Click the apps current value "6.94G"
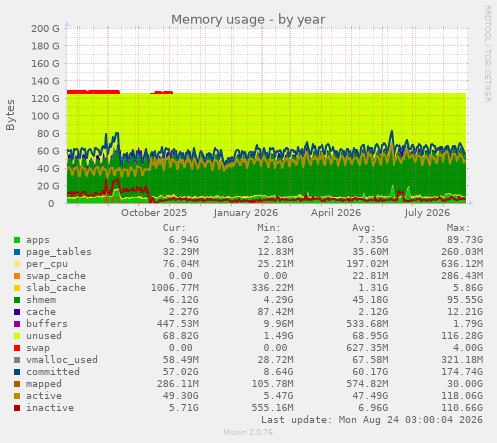This screenshot has height=443, width=497. click(x=183, y=240)
